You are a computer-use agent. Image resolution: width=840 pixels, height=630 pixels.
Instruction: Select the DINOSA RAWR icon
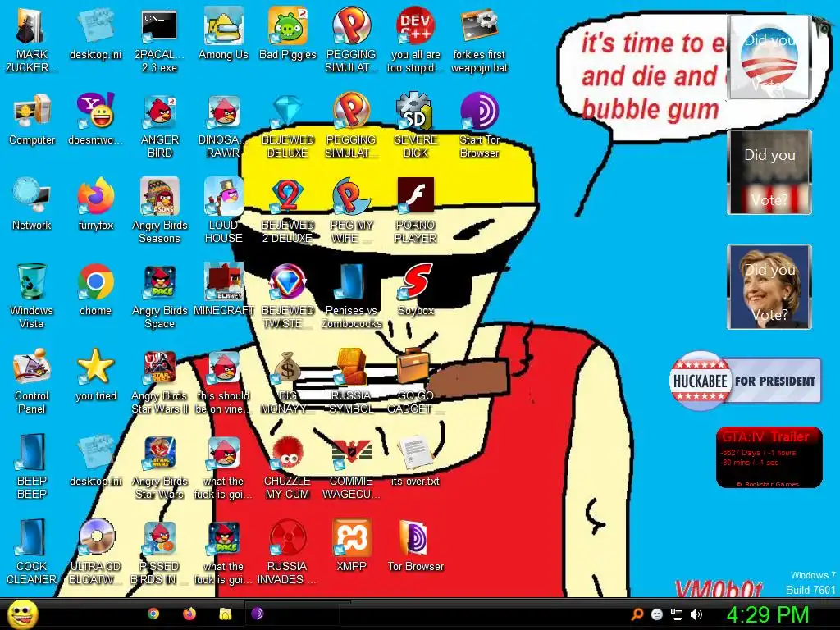(x=223, y=126)
